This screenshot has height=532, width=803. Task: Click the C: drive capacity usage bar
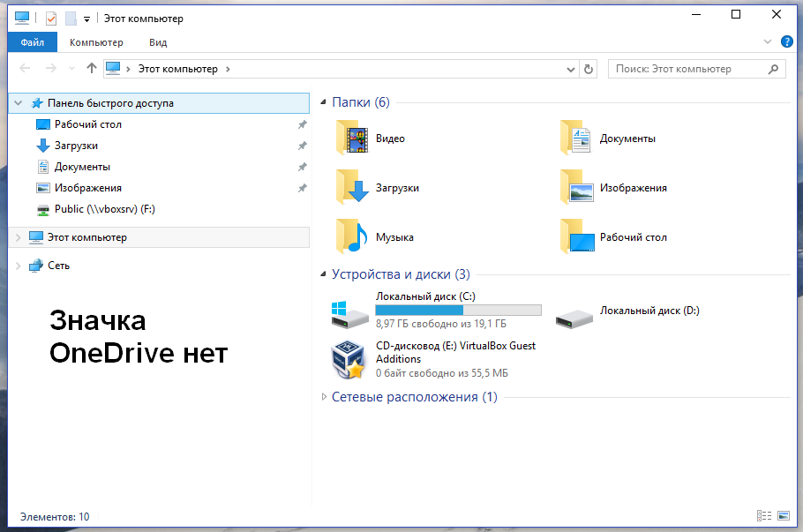click(x=458, y=310)
